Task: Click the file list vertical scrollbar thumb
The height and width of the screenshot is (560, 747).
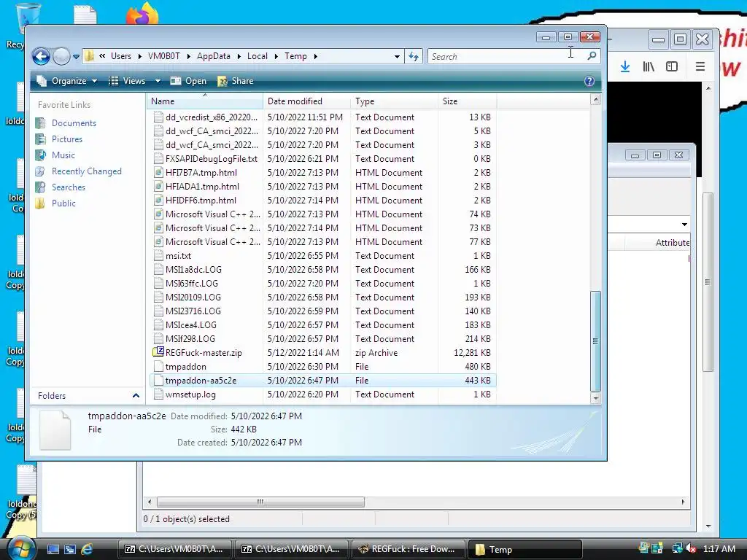Action: (595, 341)
